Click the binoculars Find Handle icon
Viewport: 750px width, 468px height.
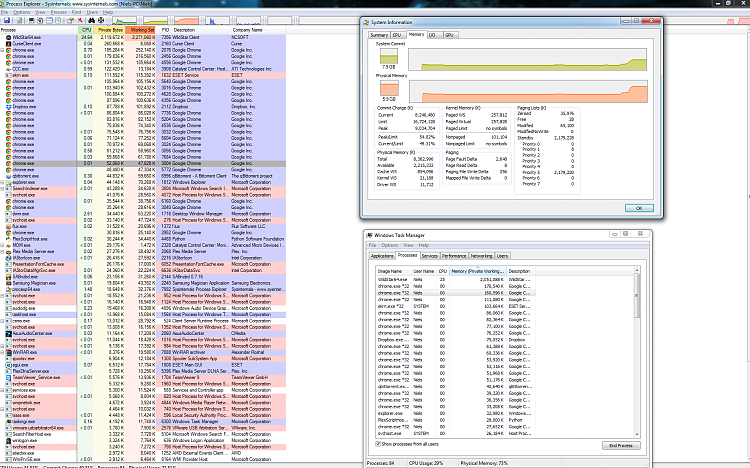click(91, 21)
